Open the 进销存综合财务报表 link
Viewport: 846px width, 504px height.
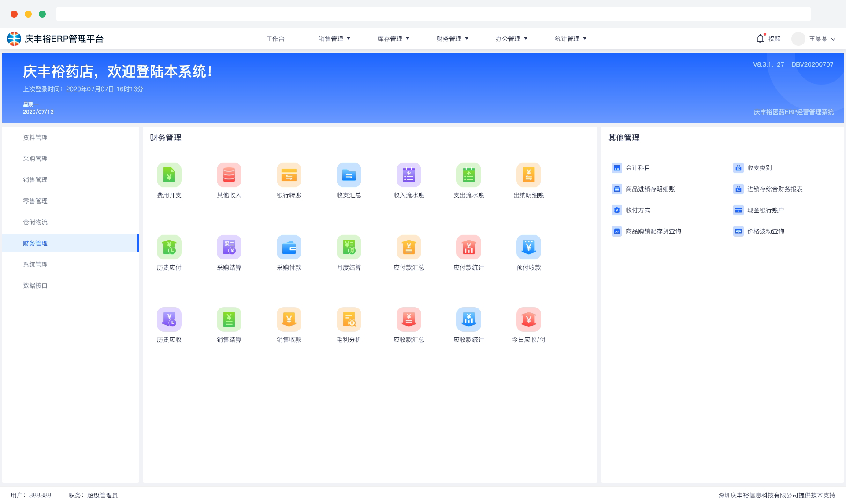coord(768,189)
